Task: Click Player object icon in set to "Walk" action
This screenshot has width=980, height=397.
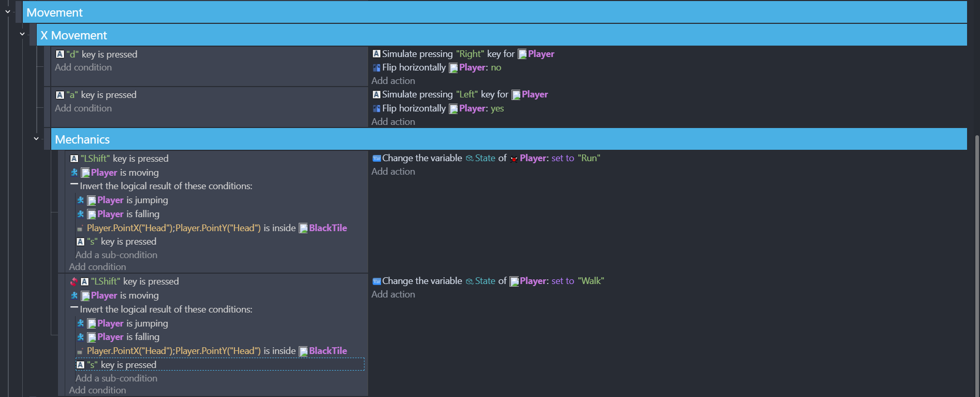Action: [514, 281]
